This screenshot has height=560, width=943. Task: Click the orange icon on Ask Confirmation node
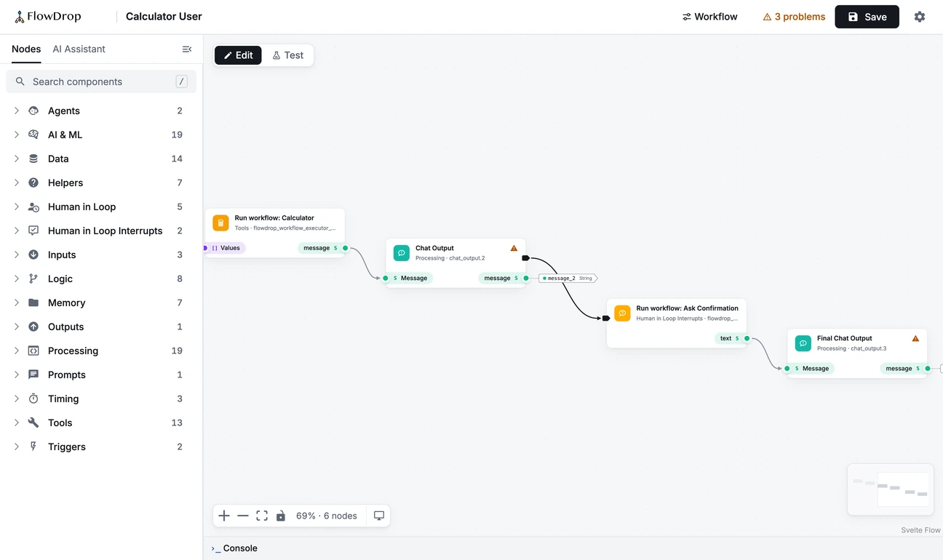622,313
